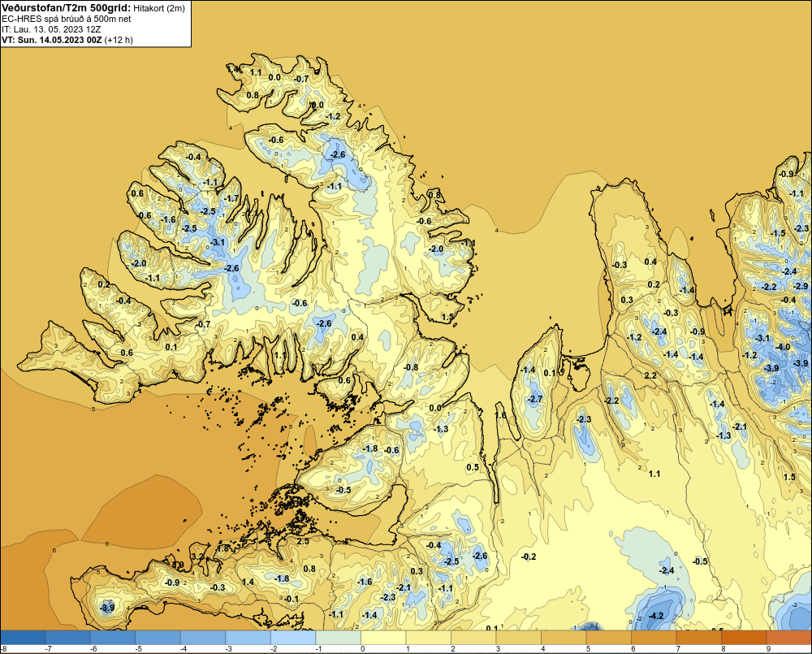This screenshot has height=654, width=812.
Task: Select the '-0.1' temperature label
Action: pyautogui.click(x=292, y=599)
